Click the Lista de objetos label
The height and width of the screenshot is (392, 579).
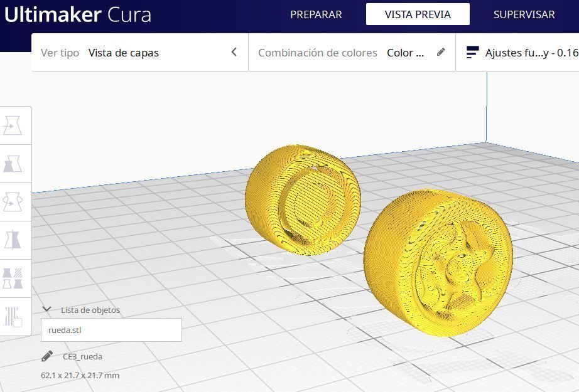pyautogui.click(x=90, y=310)
